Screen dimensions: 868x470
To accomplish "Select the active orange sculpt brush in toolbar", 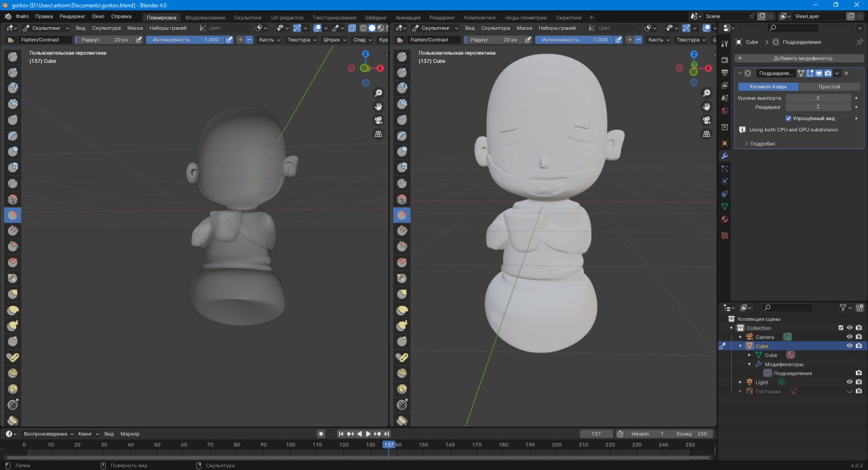I will 12,214.
